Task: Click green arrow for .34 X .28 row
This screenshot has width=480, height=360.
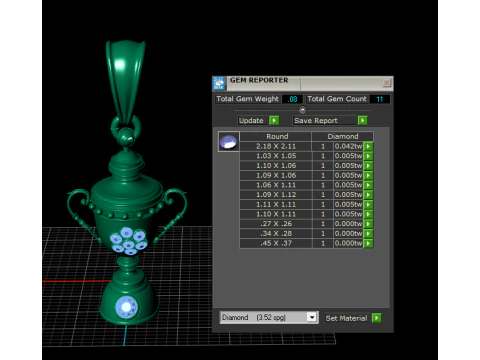Action: click(x=368, y=233)
